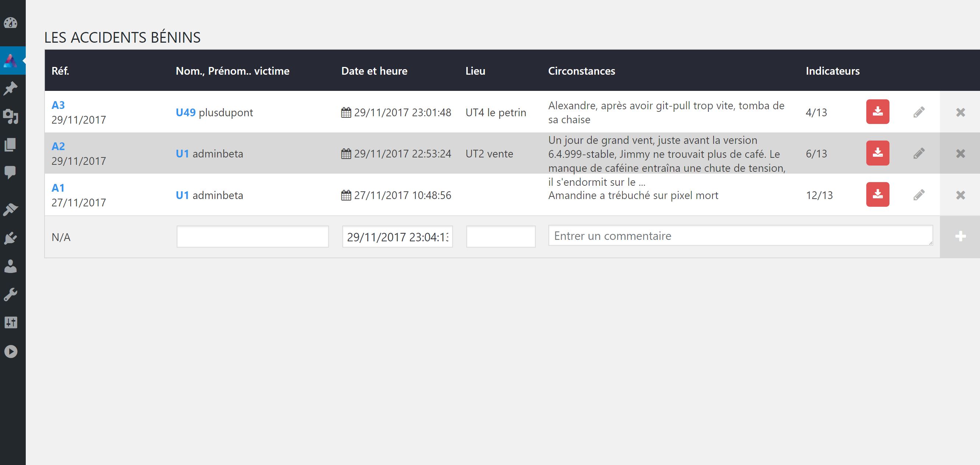Open Plugins plug icon in sidebar
Viewport: 980px width, 465px height.
coord(11,238)
